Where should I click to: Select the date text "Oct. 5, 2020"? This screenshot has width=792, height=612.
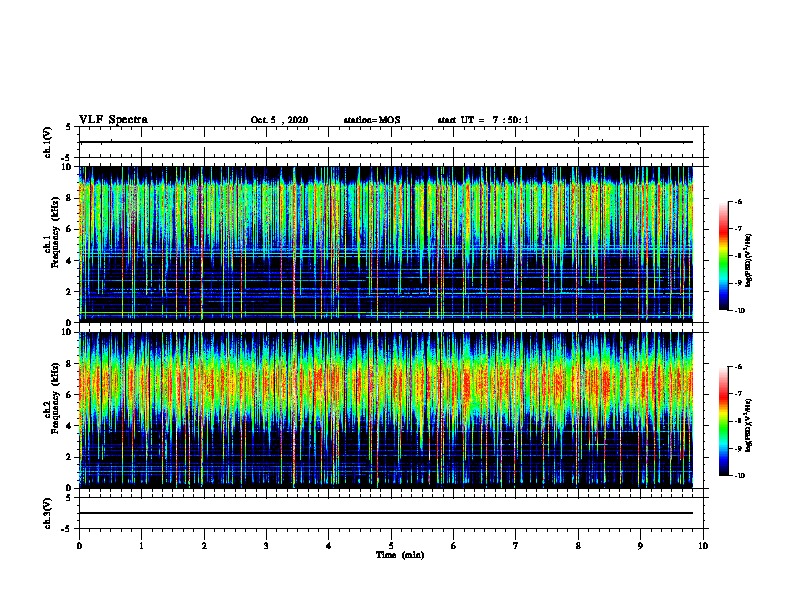pyautogui.click(x=279, y=120)
